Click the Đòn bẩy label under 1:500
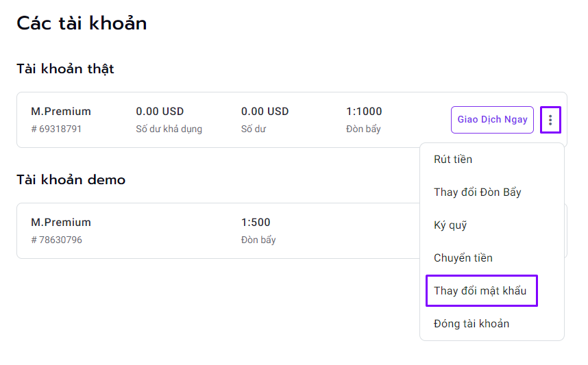This screenshot has height=365, width=588. (x=258, y=240)
